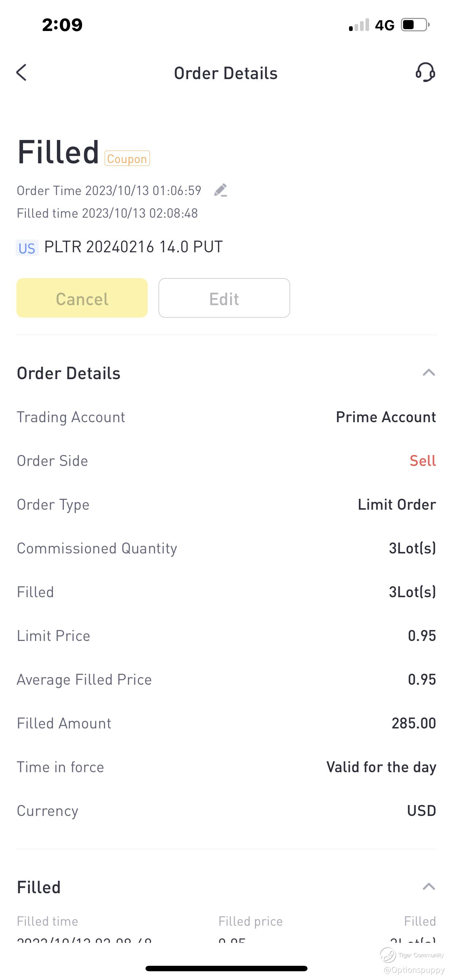Tap the back arrow icon

coord(22,72)
